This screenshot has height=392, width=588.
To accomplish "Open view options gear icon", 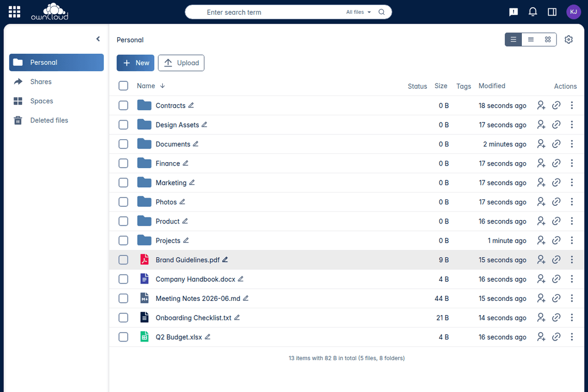I will [568, 40].
